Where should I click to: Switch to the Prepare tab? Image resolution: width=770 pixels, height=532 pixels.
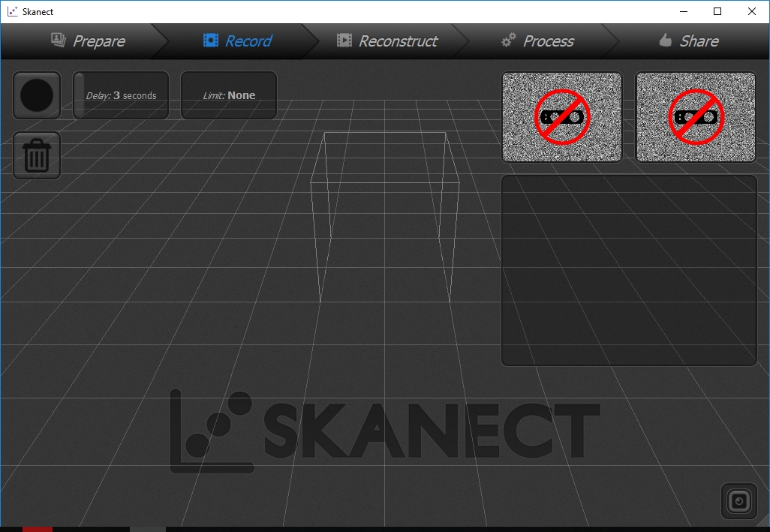point(89,41)
